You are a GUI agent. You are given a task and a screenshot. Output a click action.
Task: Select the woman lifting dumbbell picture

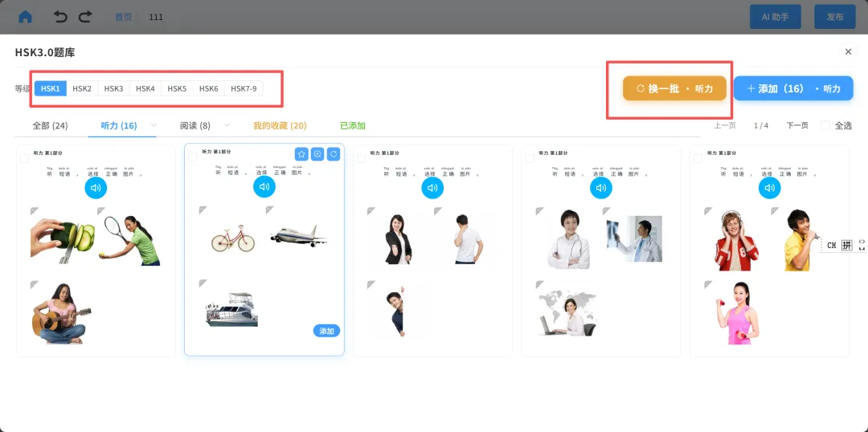click(x=739, y=313)
